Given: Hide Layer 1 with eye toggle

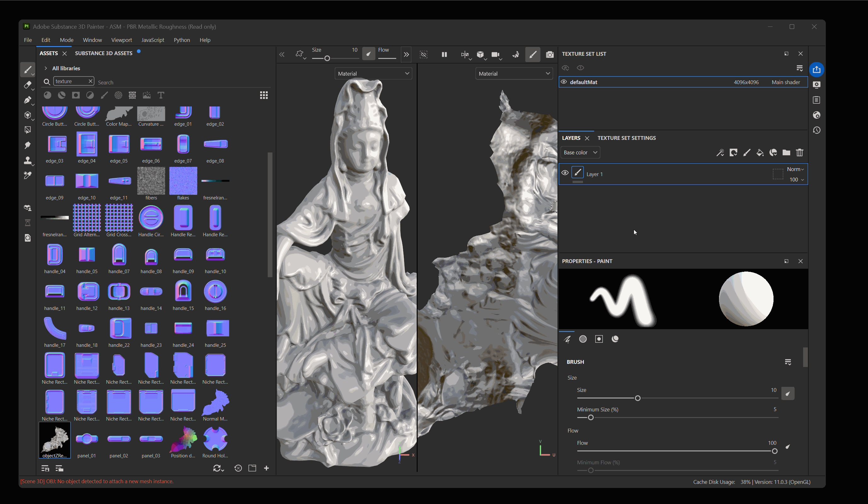Looking at the screenshot, I should (x=565, y=173).
